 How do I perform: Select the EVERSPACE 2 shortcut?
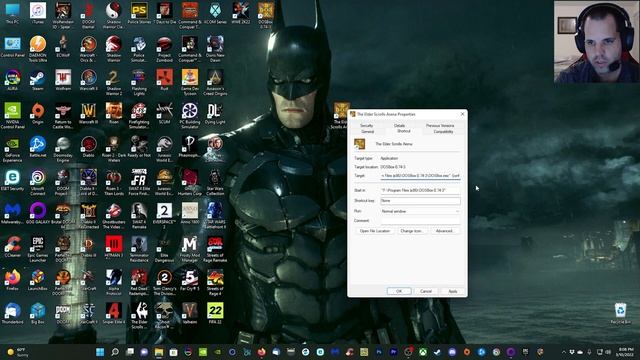[164, 216]
